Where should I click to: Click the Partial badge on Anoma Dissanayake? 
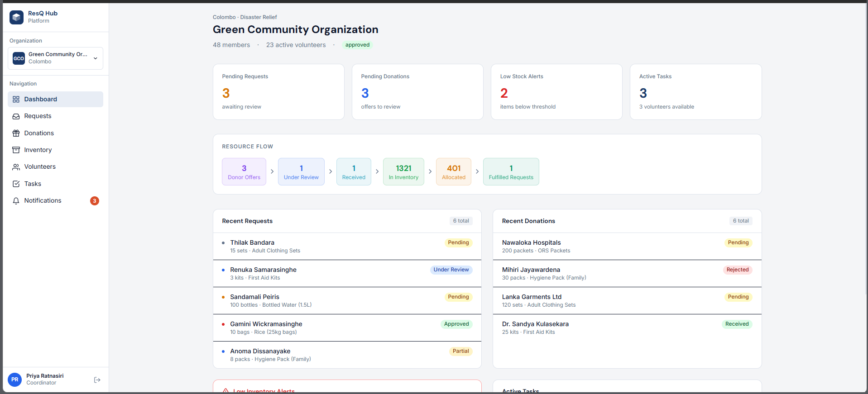[460, 351]
